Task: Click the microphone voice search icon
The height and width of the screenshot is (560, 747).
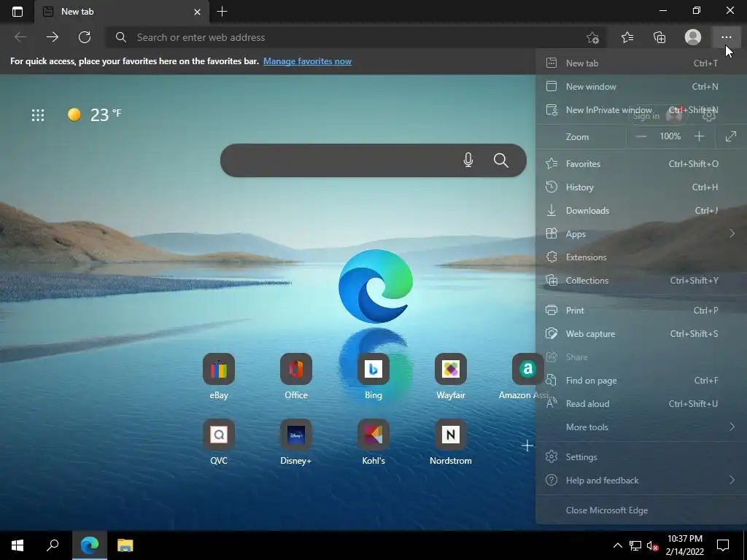Action: pyautogui.click(x=468, y=160)
